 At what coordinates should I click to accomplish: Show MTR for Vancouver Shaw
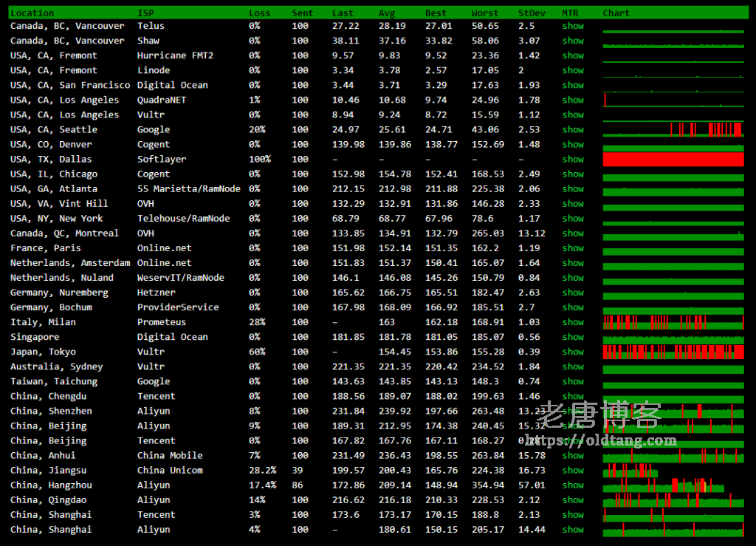[573, 41]
